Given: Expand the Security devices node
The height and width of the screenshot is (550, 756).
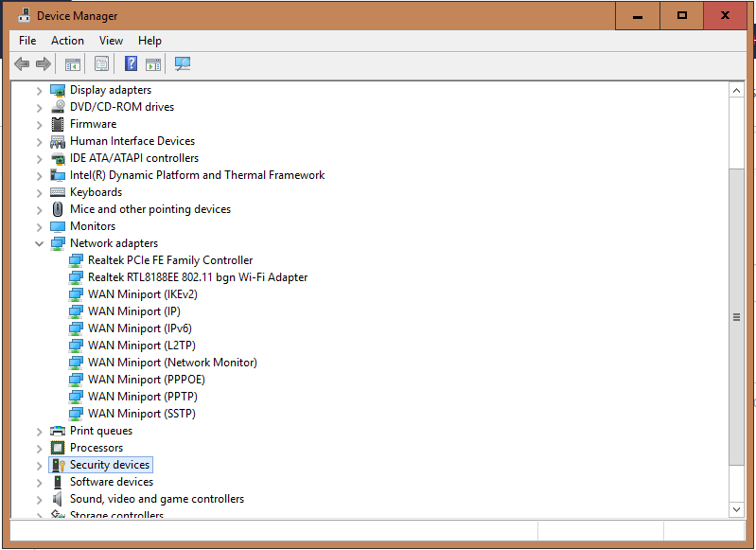Looking at the screenshot, I should pyautogui.click(x=39, y=465).
